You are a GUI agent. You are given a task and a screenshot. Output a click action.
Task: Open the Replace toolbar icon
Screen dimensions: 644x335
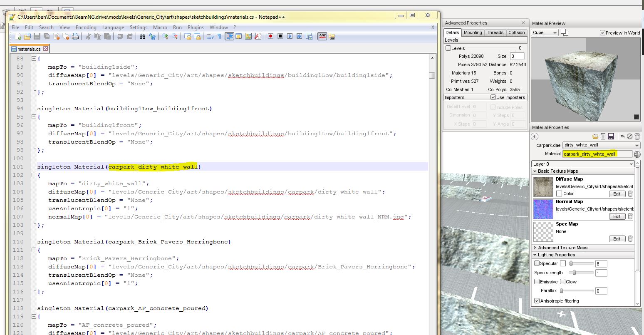pos(152,37)
